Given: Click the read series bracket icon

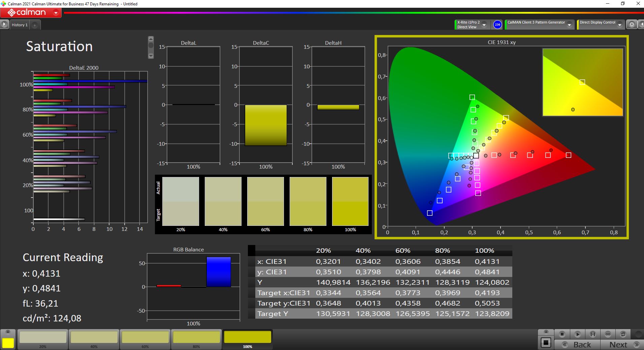Looking at the screenshot, I should coord(592,334).
